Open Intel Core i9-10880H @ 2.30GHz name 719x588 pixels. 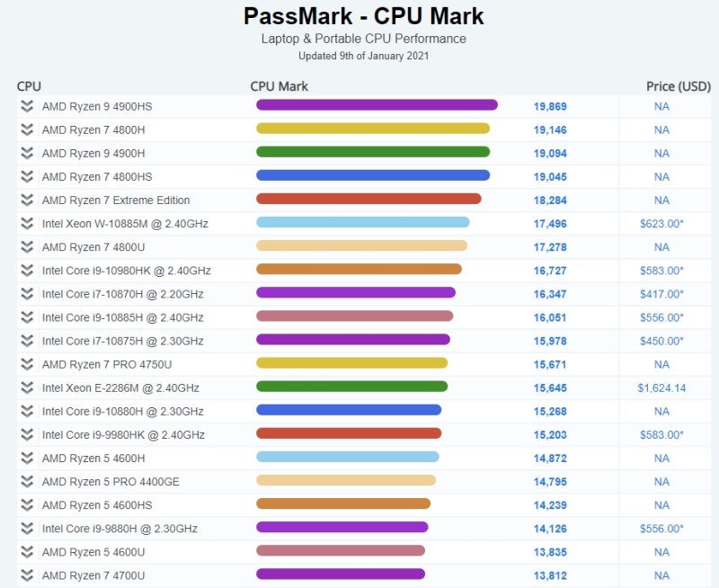pos(123,412)
